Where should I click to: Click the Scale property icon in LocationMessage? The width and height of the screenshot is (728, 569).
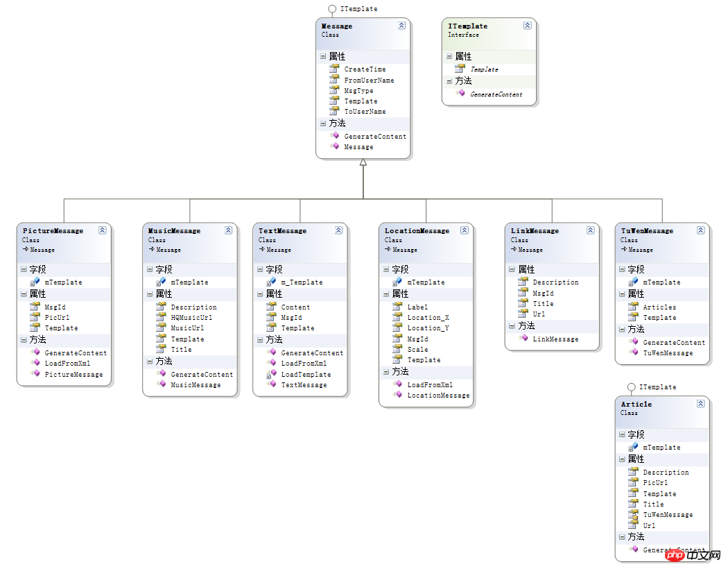(397, 349)
